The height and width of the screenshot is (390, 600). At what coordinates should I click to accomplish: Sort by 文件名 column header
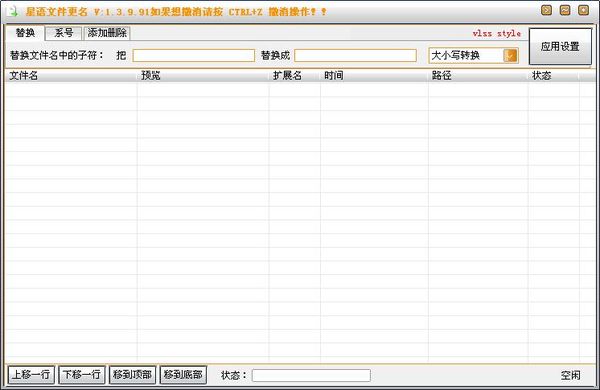71,76
